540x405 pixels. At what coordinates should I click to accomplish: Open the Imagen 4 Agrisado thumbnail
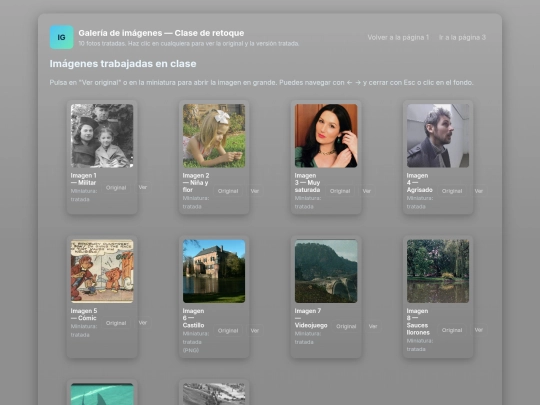coord(438,136)
